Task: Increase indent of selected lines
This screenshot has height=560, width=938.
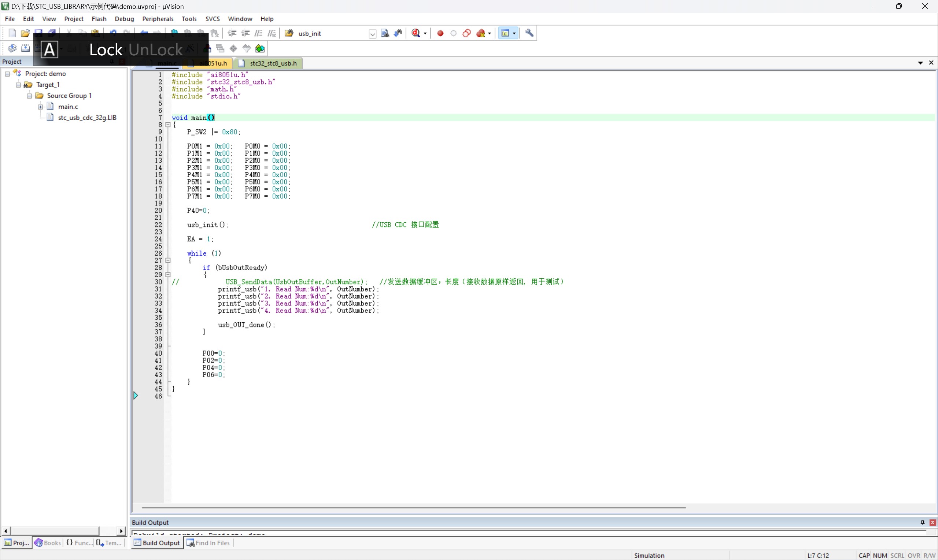Action: point(232,33)
